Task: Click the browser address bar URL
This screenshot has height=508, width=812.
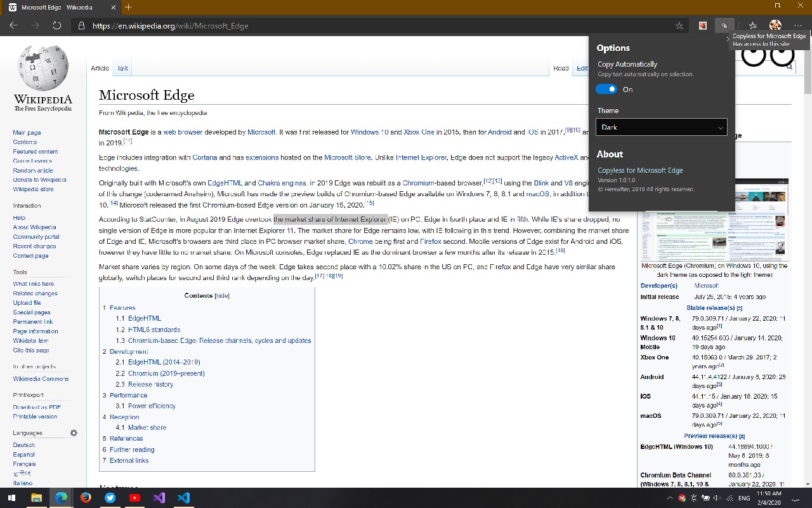Action: click(x=170, y=26)
